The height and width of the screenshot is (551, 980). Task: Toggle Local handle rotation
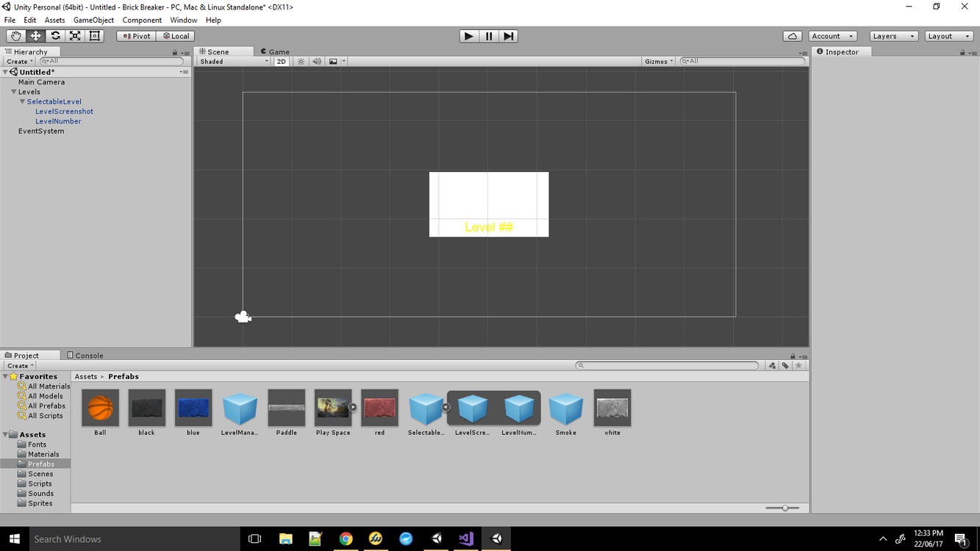(x=176, y=35)
